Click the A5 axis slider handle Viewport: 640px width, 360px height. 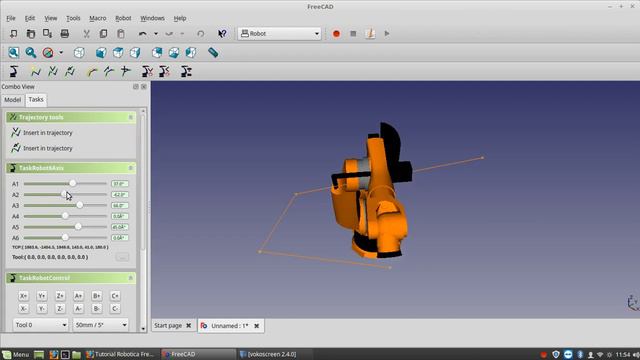tap(78, 227)
